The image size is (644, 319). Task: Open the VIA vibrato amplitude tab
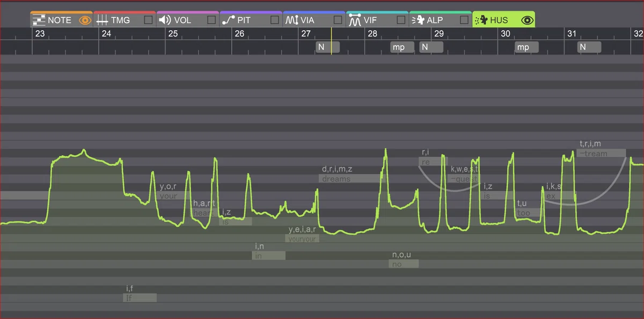coord(314,20)
